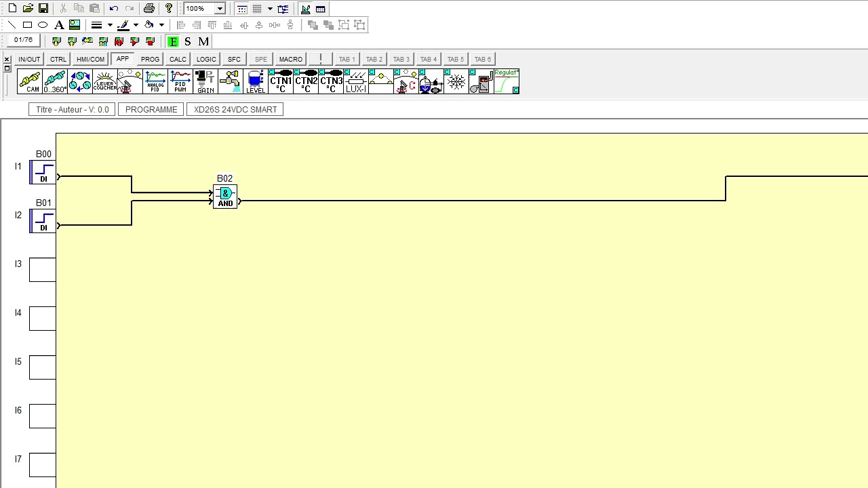Viewport: 868px width, 488px height.
Task: Add the CTN2 °C temperature block
Action: [306, 81]
